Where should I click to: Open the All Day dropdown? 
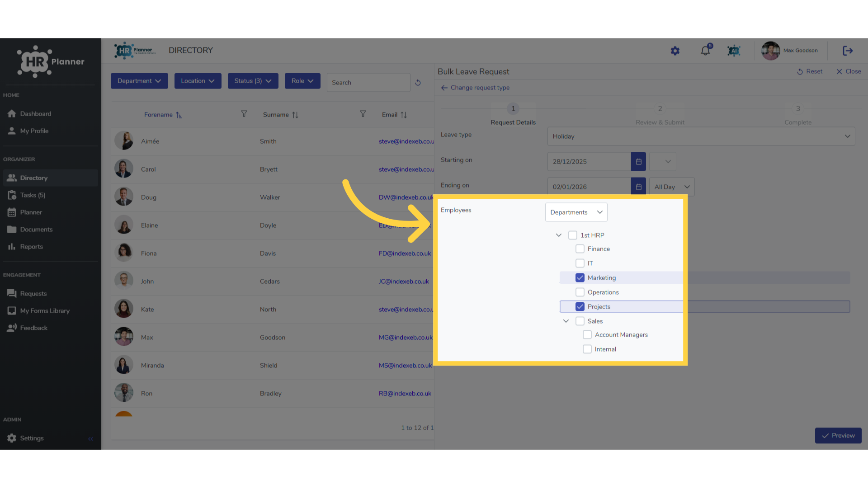672,187
